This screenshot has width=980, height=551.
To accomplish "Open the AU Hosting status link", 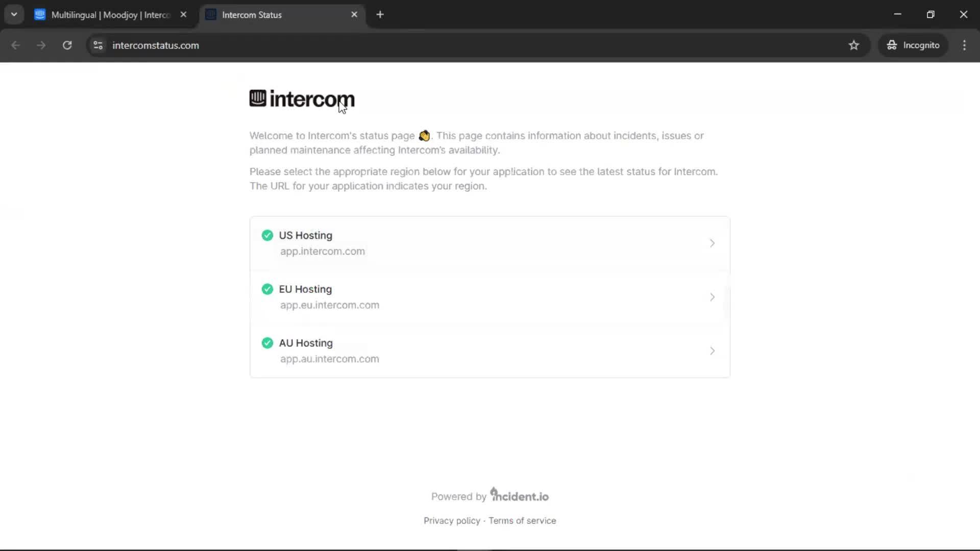I will 489,351.
